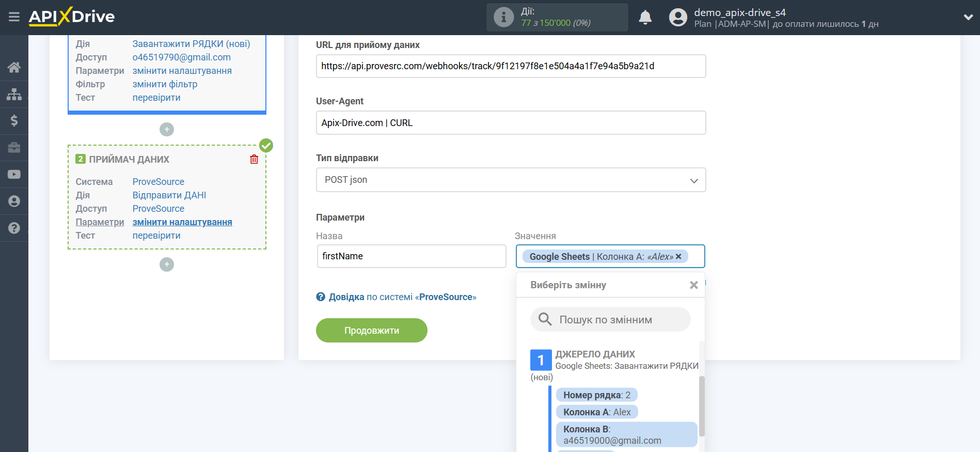Click the variable list scrollbar
This screenshot has width=980, height=452.
702,406
